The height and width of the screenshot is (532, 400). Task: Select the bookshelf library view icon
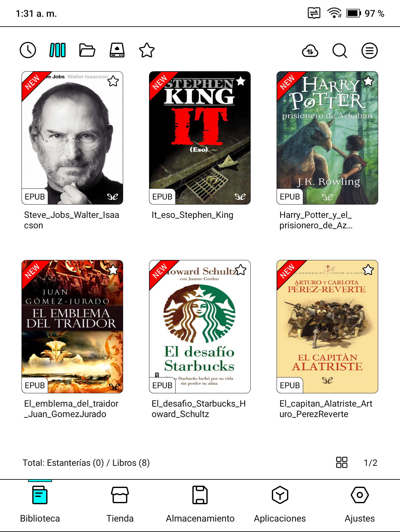coord(57,50)
